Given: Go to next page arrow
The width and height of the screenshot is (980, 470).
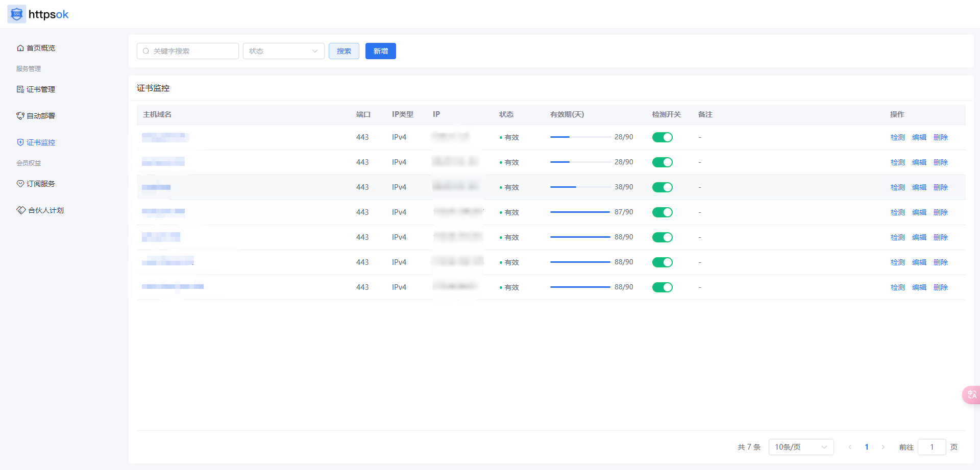Looking at the screenshot, I should (x=883, y=447).
